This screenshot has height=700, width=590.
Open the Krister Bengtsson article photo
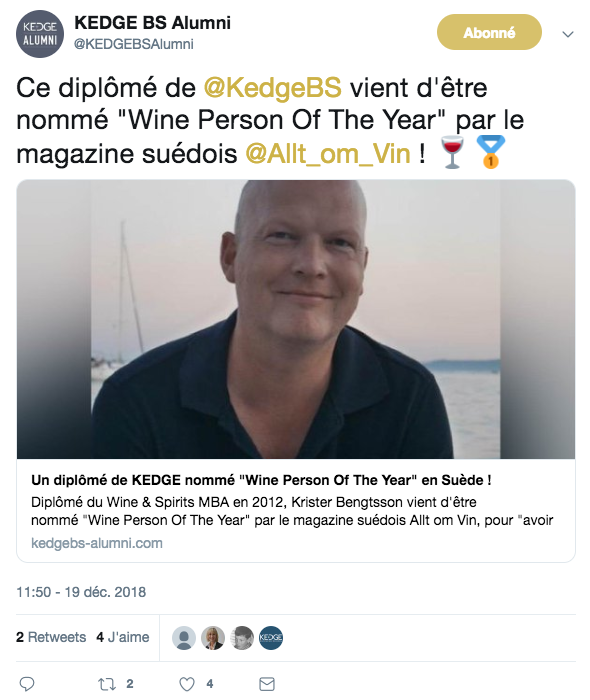(296, 319)
